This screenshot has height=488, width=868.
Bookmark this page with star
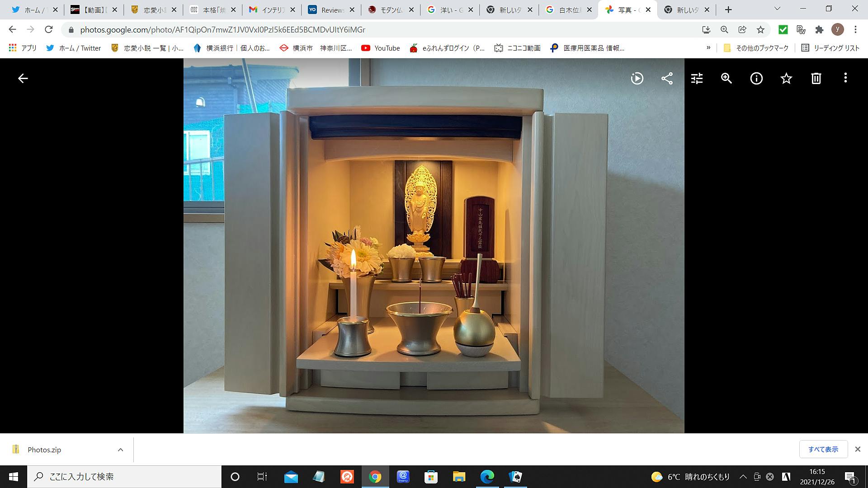coord(760,29)
